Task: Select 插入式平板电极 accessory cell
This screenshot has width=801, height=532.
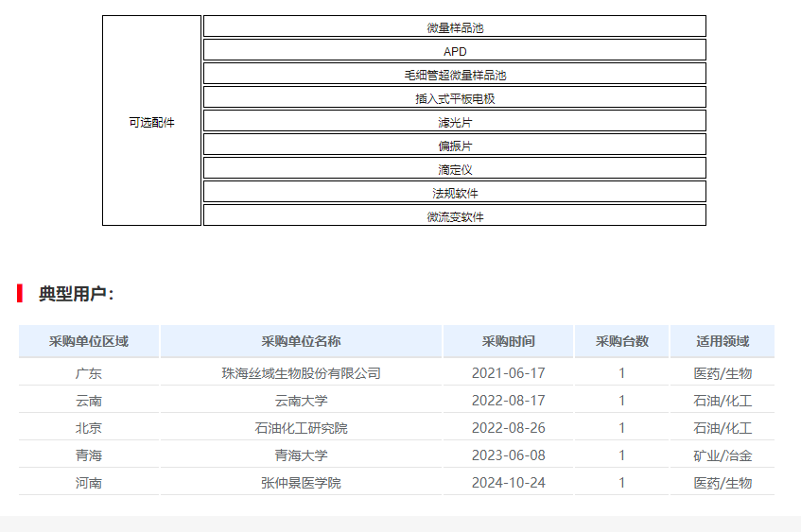Action: point(455,97)
